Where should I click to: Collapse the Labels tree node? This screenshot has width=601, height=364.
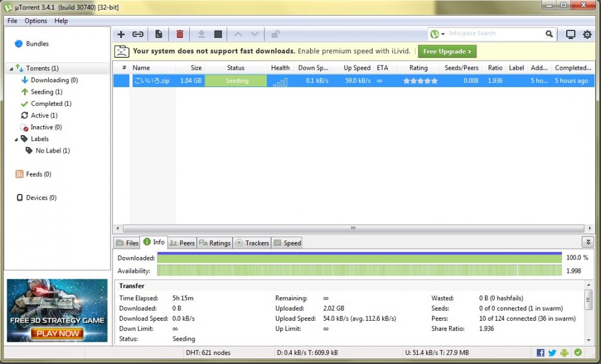(x=16, y=139)
